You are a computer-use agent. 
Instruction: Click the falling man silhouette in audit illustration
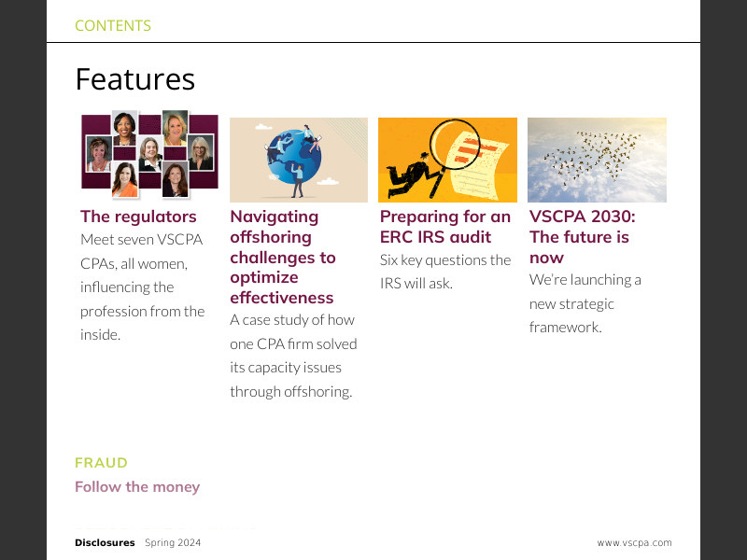coord(409,174)
